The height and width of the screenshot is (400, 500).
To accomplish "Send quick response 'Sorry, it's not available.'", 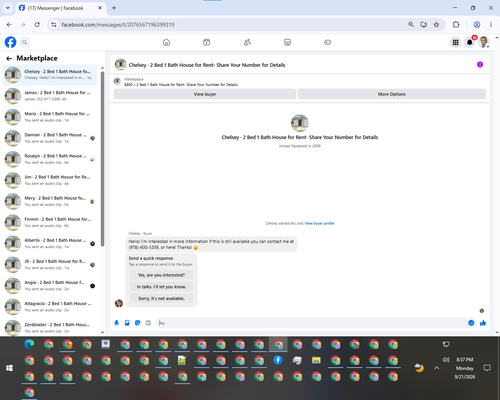I will (x=161, y=298).
